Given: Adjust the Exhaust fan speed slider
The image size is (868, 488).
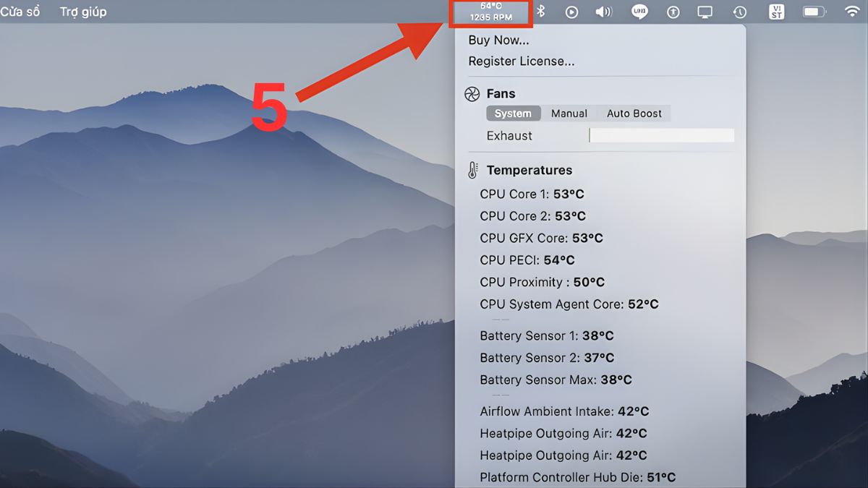Looking at the screenshot, I should click(661, 135).
